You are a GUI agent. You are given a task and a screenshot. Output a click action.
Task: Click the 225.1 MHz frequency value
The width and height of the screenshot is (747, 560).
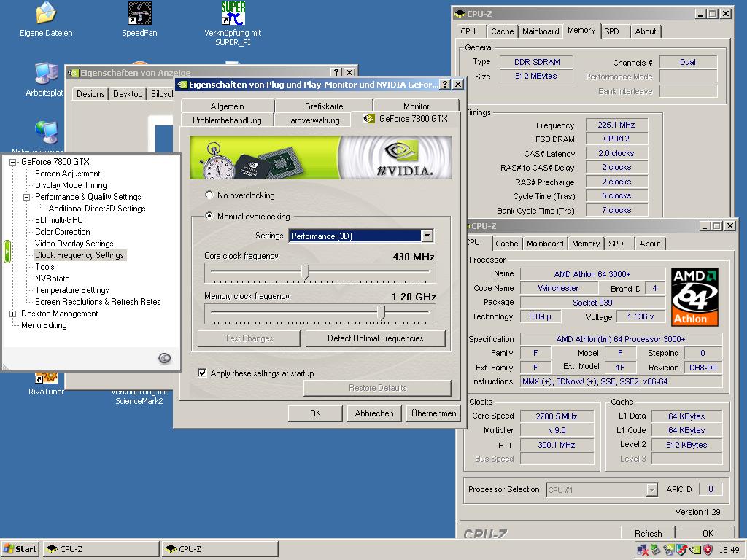[616, 125]
